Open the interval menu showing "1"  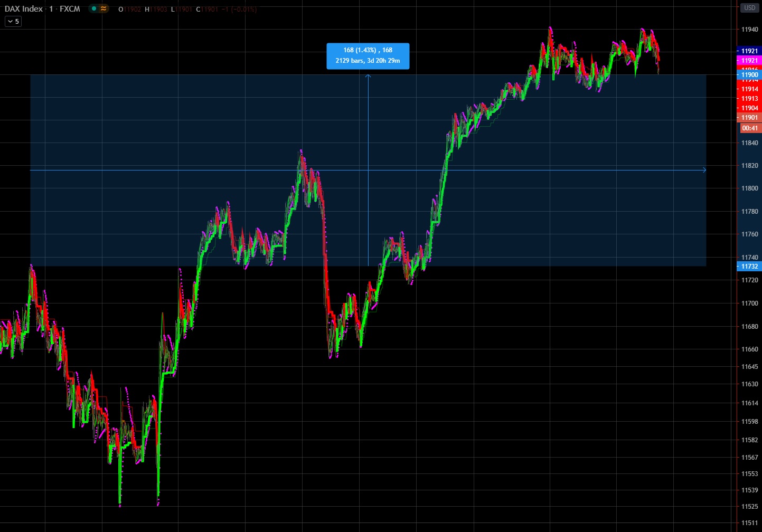click(x=51, y=8)
